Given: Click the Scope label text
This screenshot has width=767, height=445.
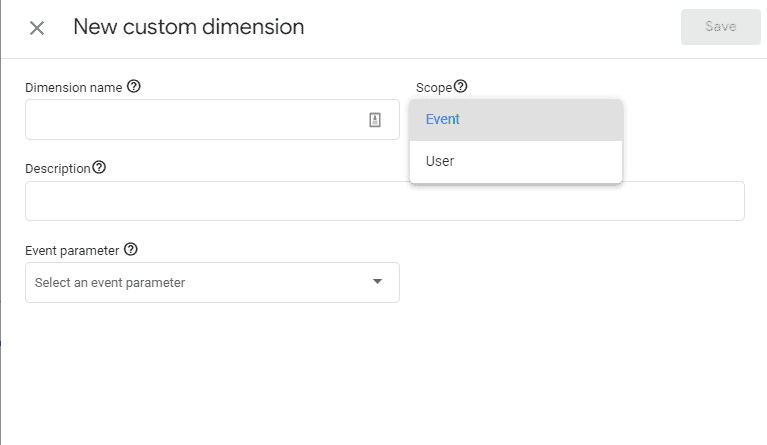Looking at the screenshot, I should 434,88.
